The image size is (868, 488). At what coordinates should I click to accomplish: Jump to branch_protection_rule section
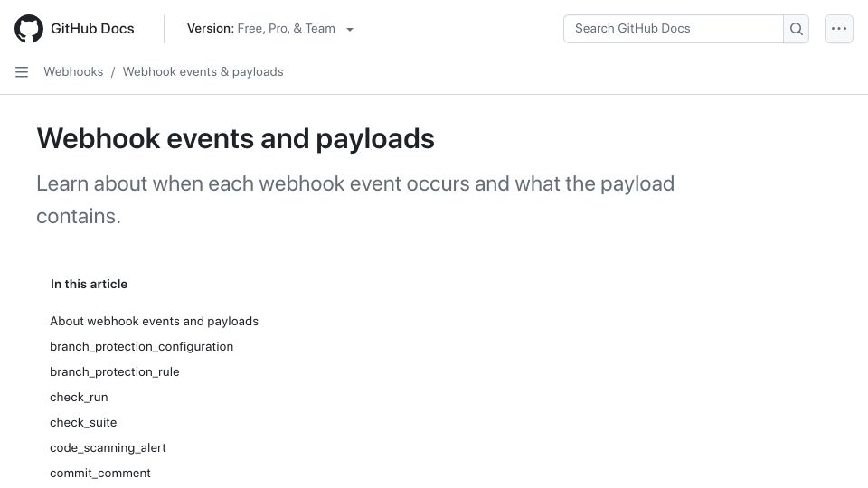click(115, 371)
